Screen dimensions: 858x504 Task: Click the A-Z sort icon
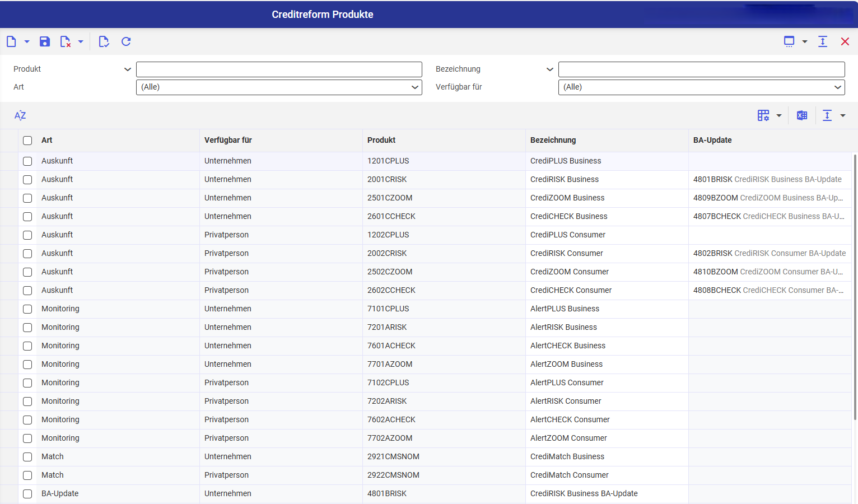coord(20,115)
